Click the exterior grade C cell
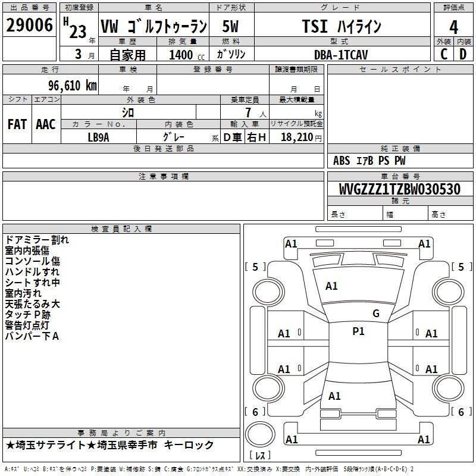476x476 pixels. (x=443, y=54)
